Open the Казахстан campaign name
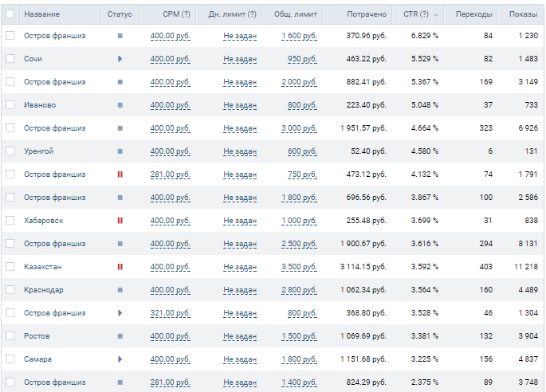The height and width of the screenshot is (392, 546). coord(43,267)
